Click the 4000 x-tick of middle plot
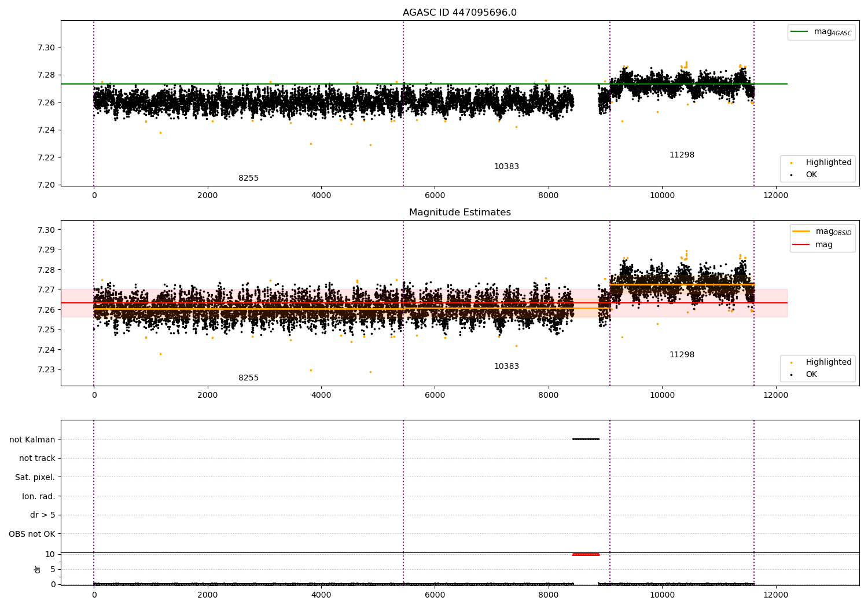This screenshot has width=868, height=608. point(321,395)
